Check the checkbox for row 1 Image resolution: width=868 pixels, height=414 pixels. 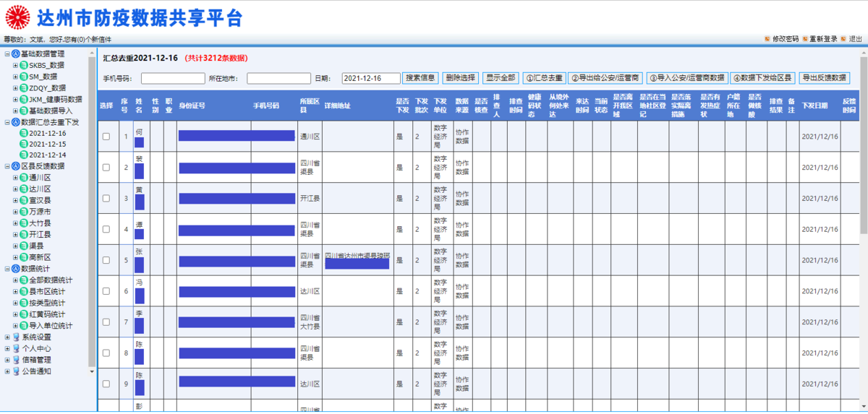[x=106, y=137]
